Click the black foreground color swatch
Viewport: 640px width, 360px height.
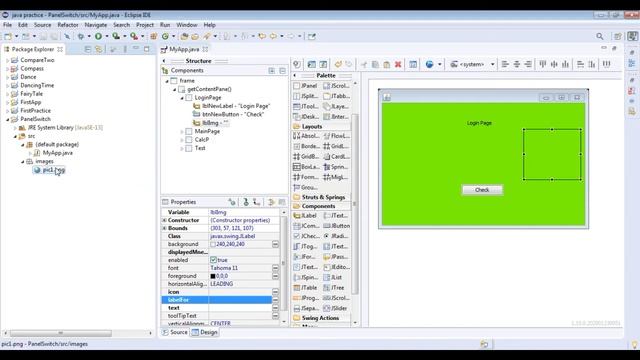[x=213, y=276]
